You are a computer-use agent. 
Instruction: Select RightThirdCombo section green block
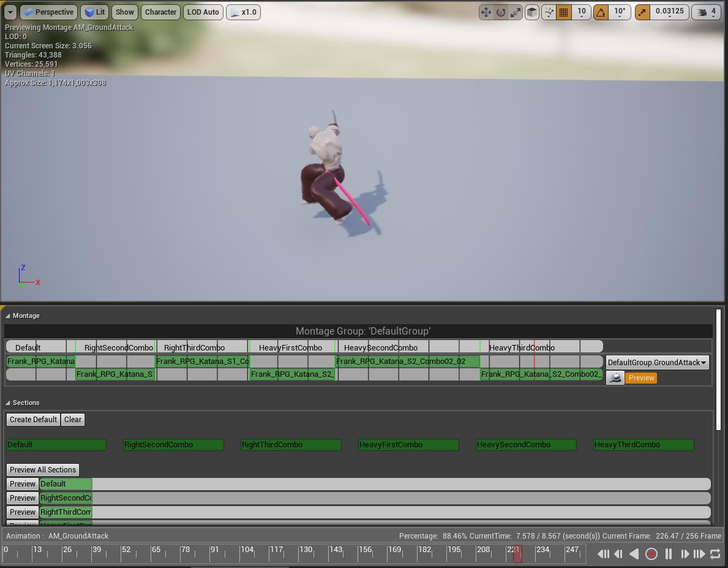click(291, 445)
